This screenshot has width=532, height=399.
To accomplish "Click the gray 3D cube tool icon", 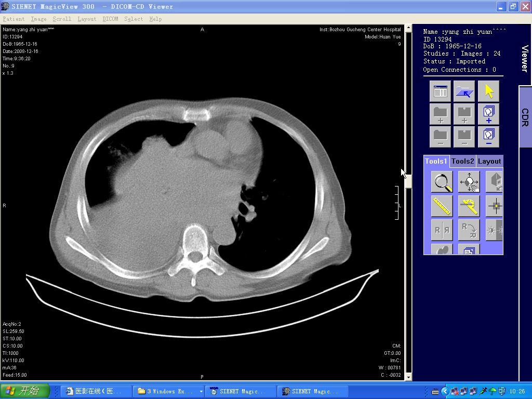I will pos(495,182).
